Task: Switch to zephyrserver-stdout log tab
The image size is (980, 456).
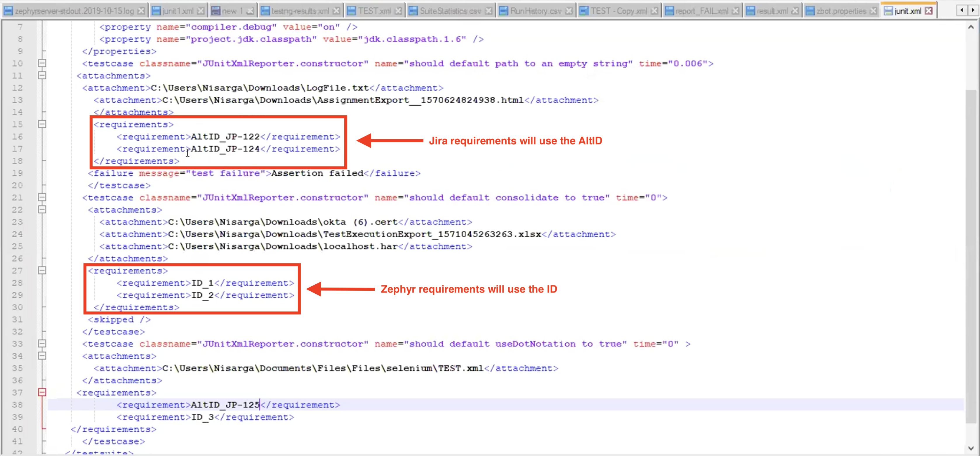Action: (74, 11)
